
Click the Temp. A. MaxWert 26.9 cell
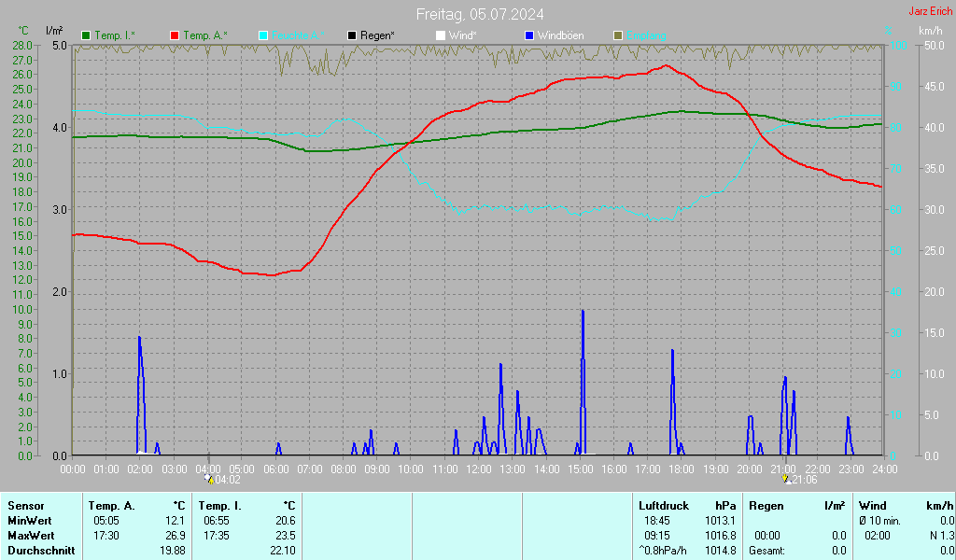175,536
